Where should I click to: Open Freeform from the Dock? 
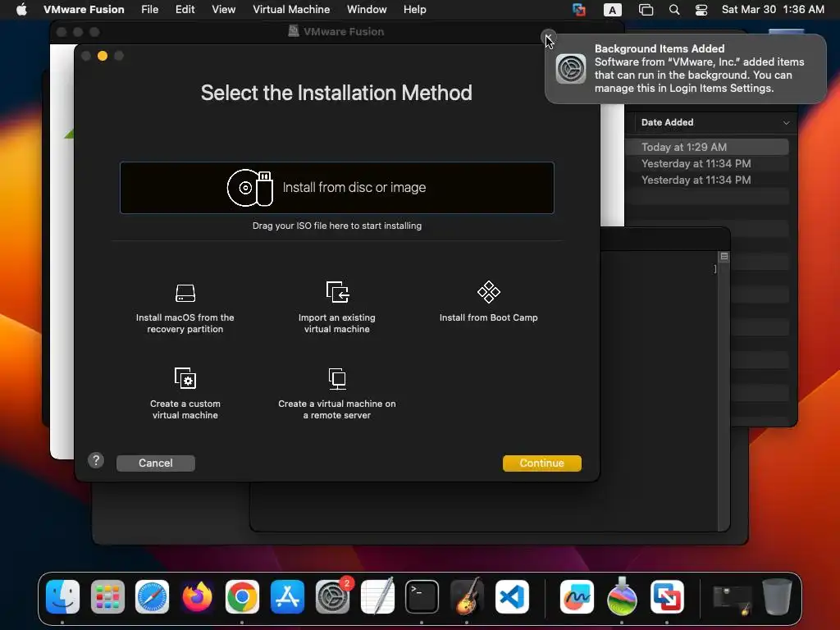coord(577,596)
